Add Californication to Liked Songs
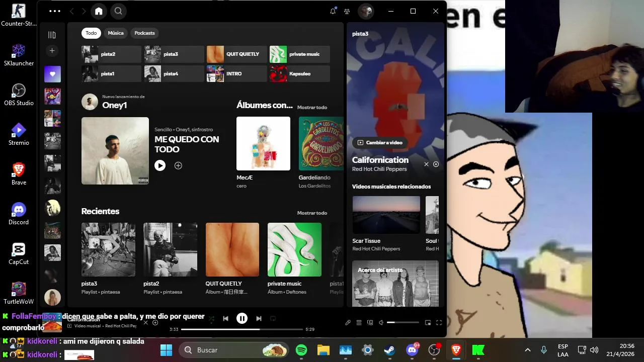644x362 pixels. (x=436, y=164)
